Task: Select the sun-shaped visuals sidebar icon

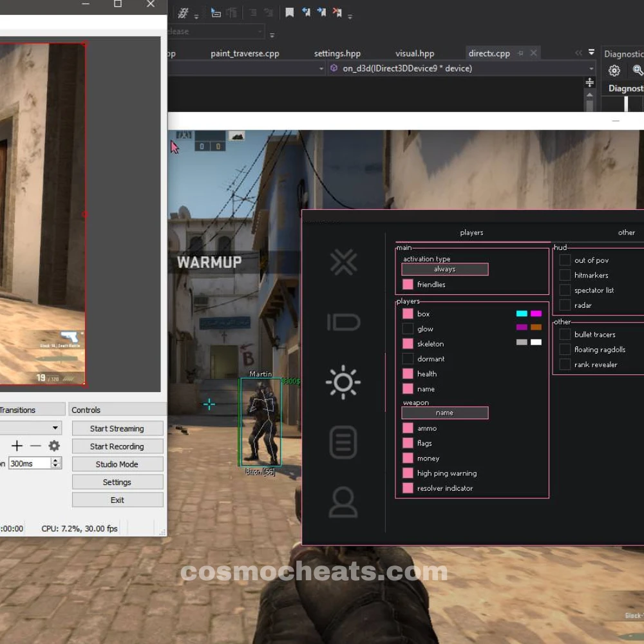Action: click(x=343, y=383)
